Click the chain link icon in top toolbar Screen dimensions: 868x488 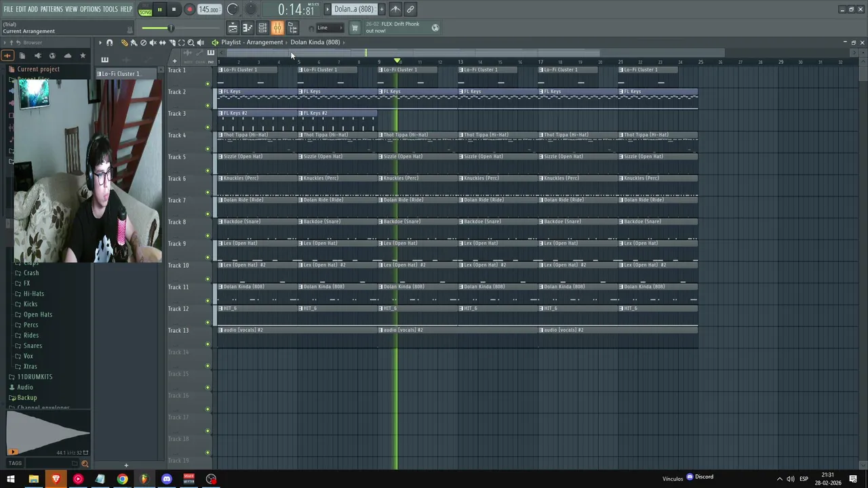pos(410,9)
